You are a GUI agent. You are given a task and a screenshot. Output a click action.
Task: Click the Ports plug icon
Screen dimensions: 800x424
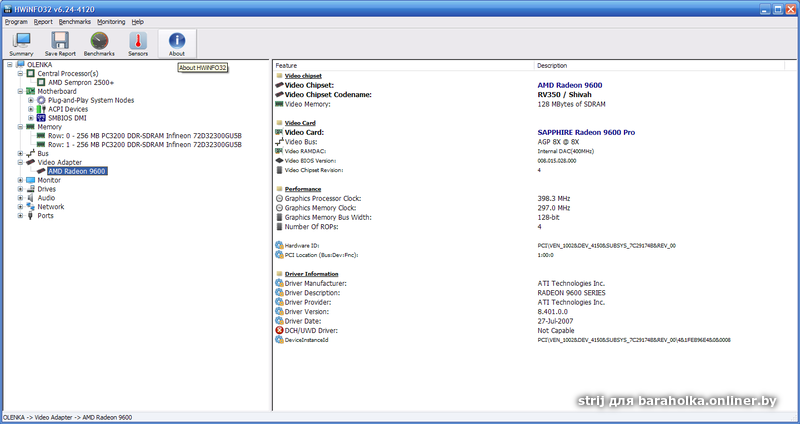pyautogui.click(x=31, y=216)
